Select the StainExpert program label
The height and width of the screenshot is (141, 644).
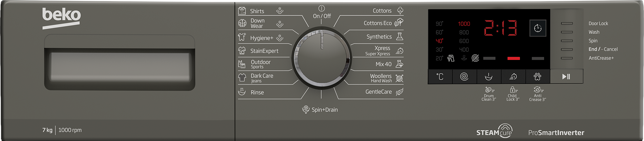[264, 51]
